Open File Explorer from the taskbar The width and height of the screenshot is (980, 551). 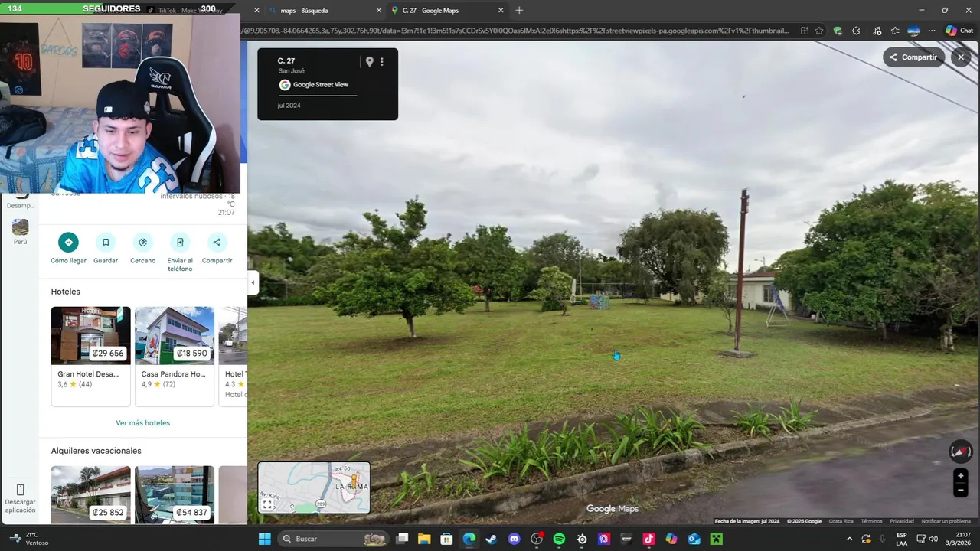424,539
